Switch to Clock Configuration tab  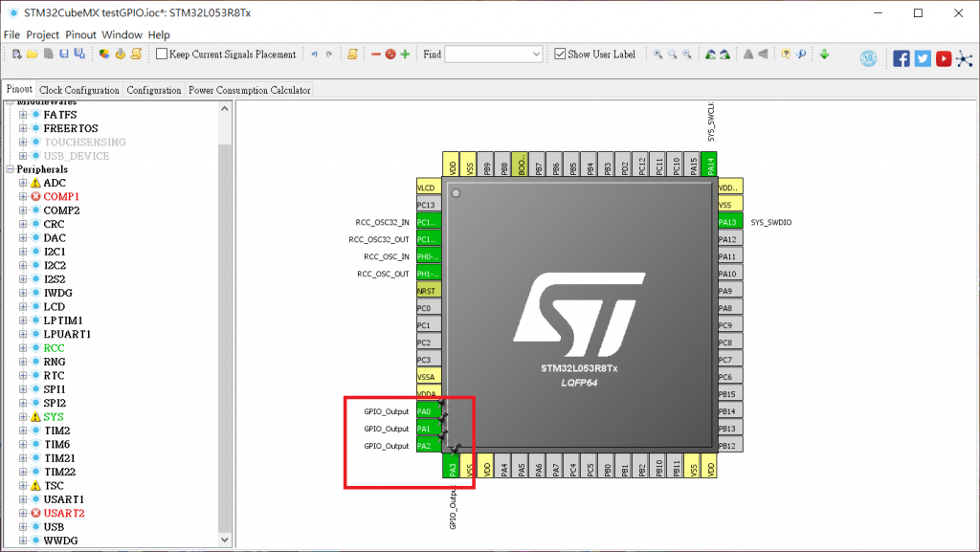(x=79, y=90)
